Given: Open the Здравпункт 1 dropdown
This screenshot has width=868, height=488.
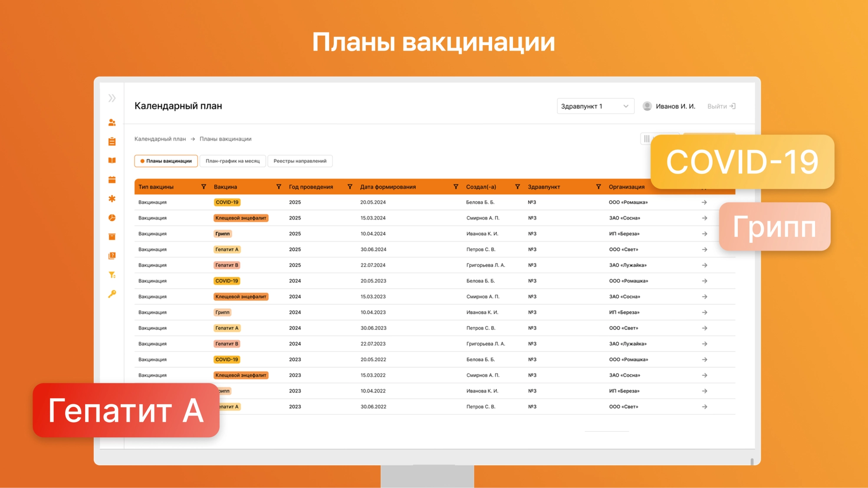Looking at the screenshot, I should click(x=595, y=105).
